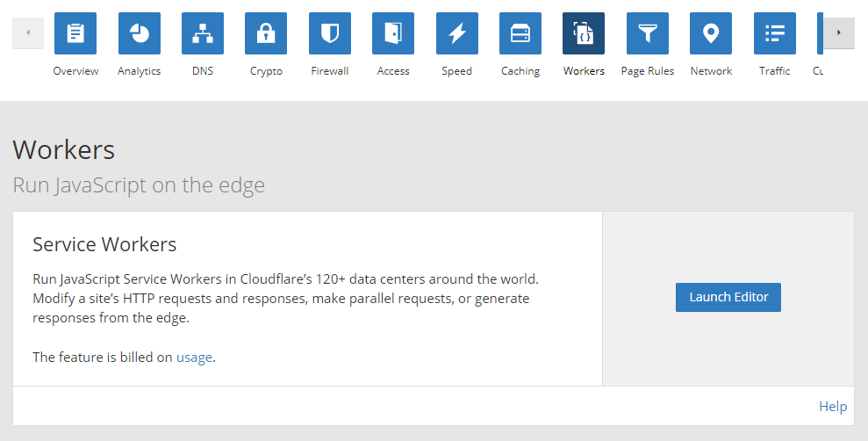
Task: Open the Overview clipboard icon
Action: [x=75, y=33]
